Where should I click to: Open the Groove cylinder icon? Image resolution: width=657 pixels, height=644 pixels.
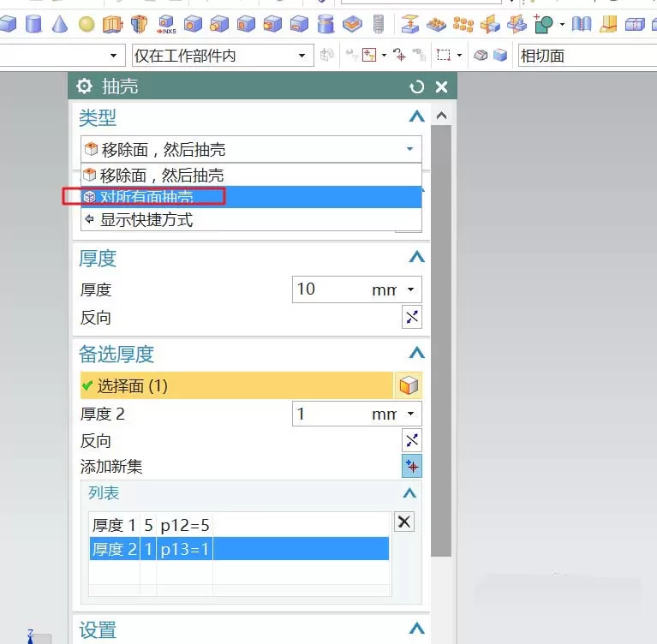coord(326,24)
